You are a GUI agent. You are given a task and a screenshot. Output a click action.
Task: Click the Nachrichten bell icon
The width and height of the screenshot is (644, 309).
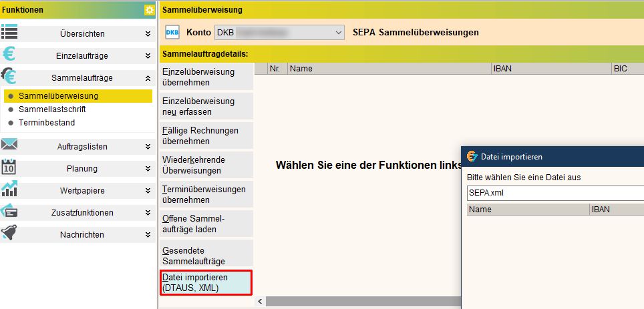(10, 234)
